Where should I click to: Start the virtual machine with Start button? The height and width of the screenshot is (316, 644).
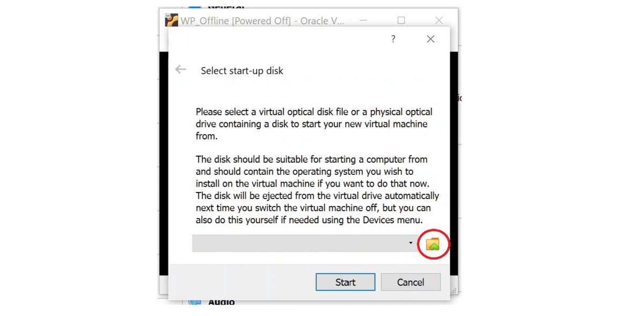tap(345, 282)
